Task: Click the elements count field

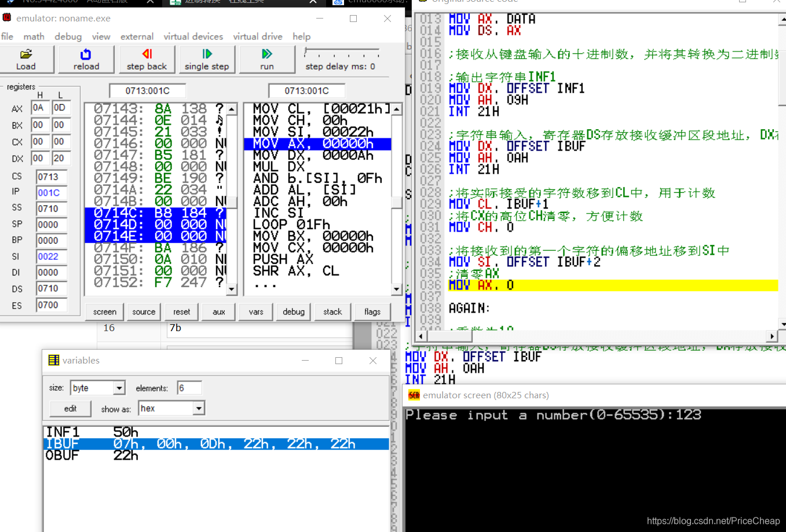Action: pyautogui.click(x=189, y=388)
